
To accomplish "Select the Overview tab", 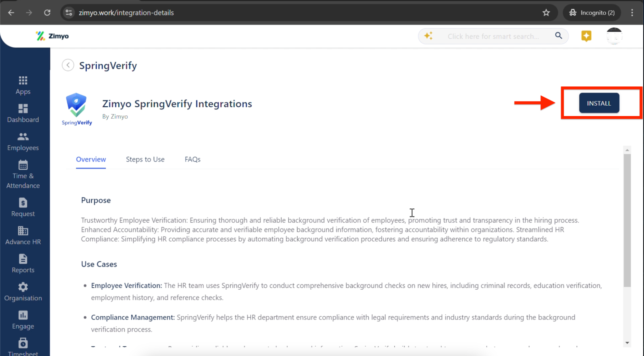I will pyautogui.click(x=91, y=159).
